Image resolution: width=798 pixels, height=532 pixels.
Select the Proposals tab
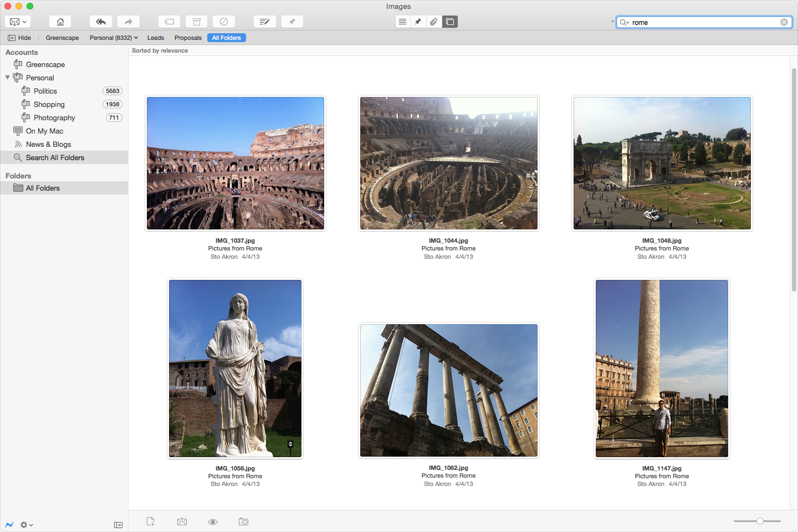[188, 38]
